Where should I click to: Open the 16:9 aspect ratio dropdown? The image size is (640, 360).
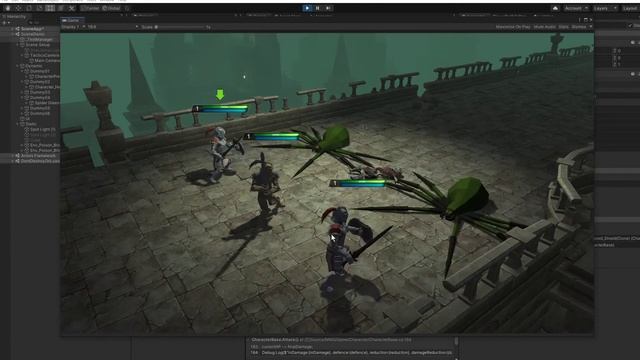tap(113, 27)
